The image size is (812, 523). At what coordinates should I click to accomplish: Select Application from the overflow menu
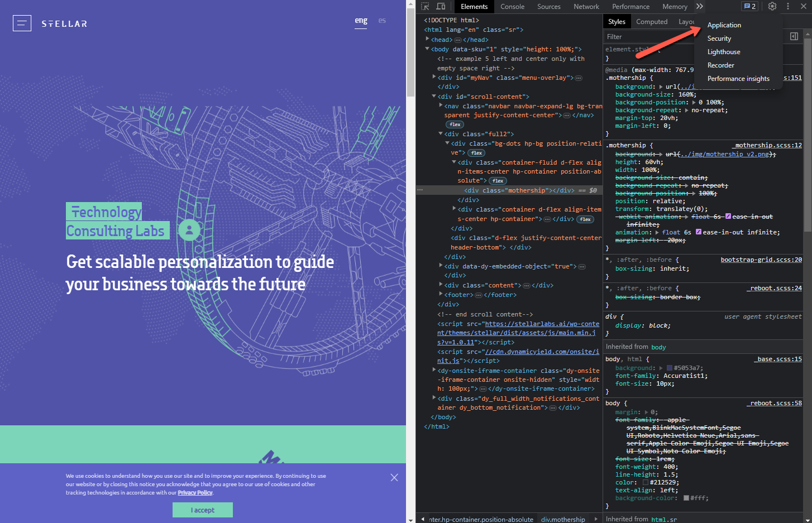click(x=724, y=25)
